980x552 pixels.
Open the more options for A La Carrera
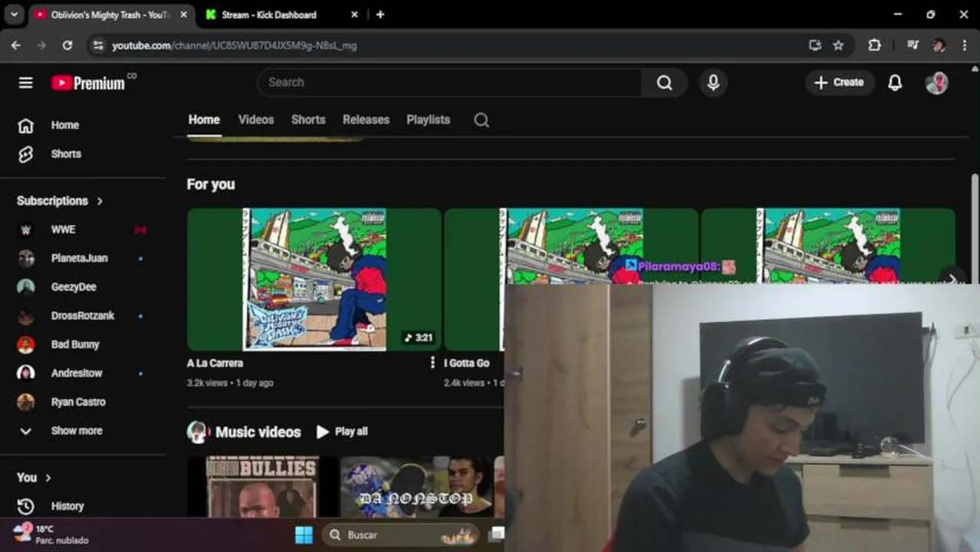point(432,363)
